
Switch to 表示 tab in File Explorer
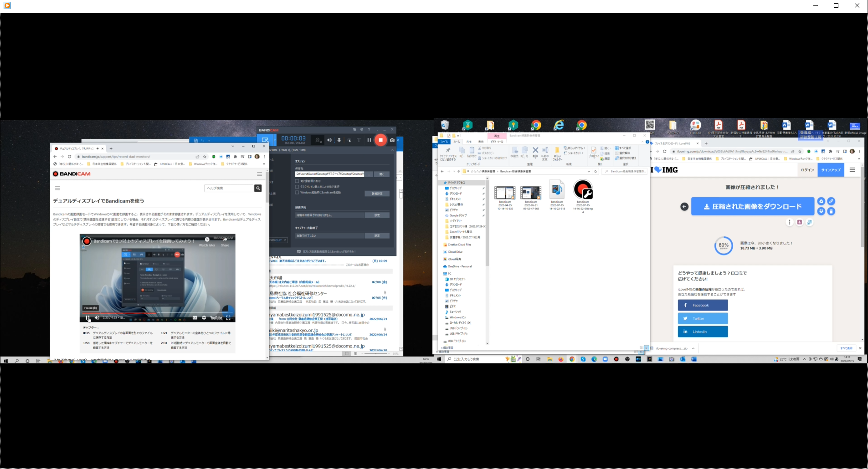(481, 142)
